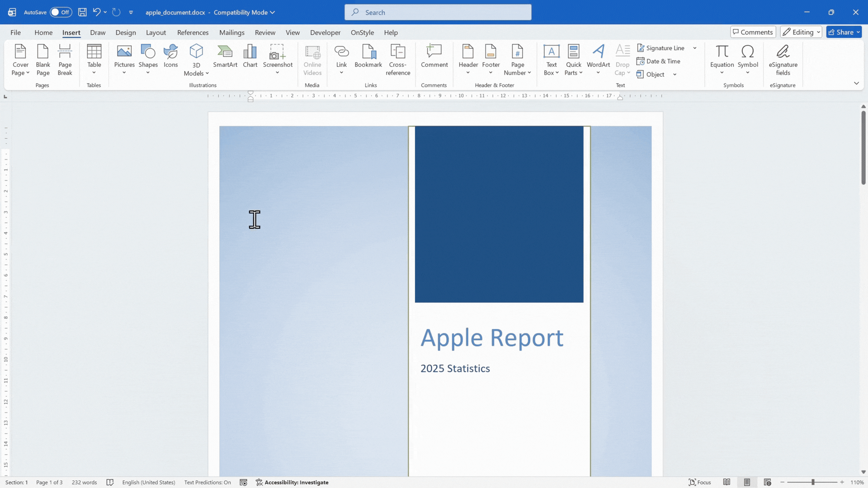Insert a Cross-reference
Image resolution: width=868 pixels, height=488 pixels.
398,60
